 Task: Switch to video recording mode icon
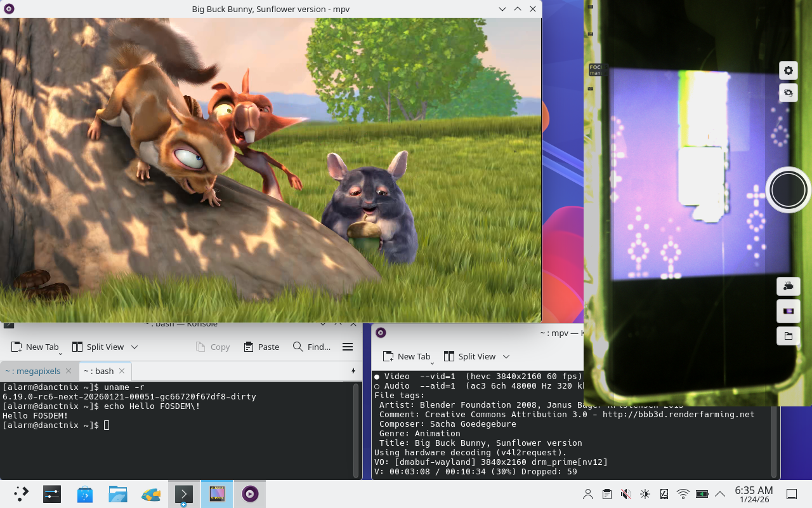(789, 286)
